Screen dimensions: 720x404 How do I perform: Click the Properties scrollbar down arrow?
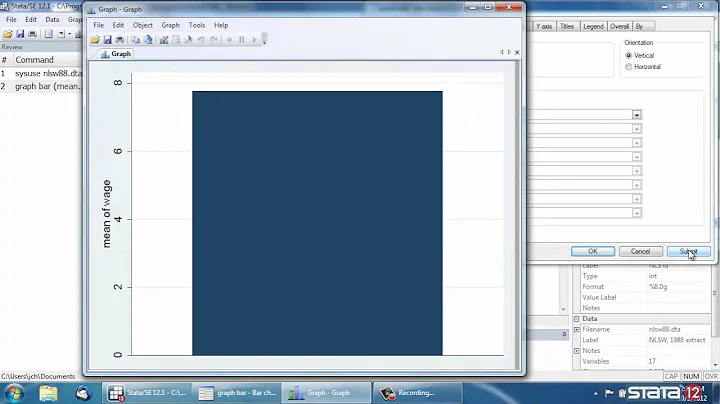point(715,365)
